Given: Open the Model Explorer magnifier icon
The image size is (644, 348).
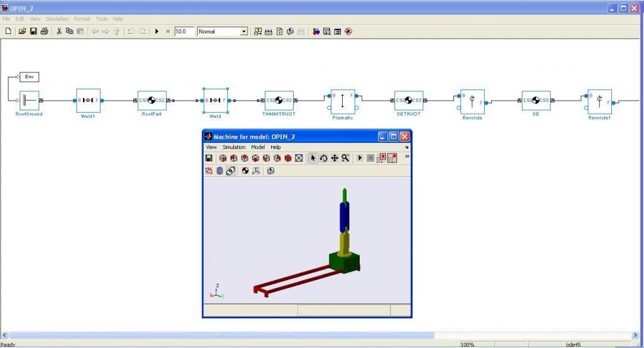Looking at the screenshot, I should coord(327,31).
